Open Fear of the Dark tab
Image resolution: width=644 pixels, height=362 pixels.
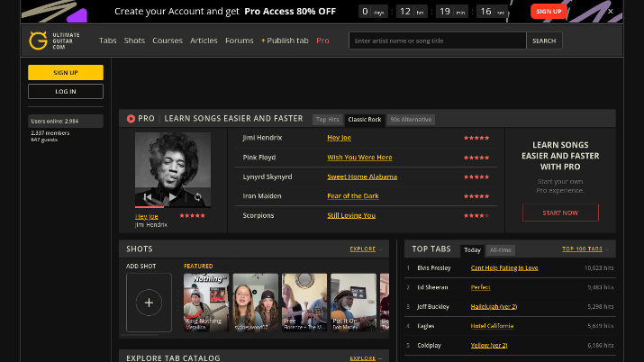pyautogui.click(x=353, y=195)
